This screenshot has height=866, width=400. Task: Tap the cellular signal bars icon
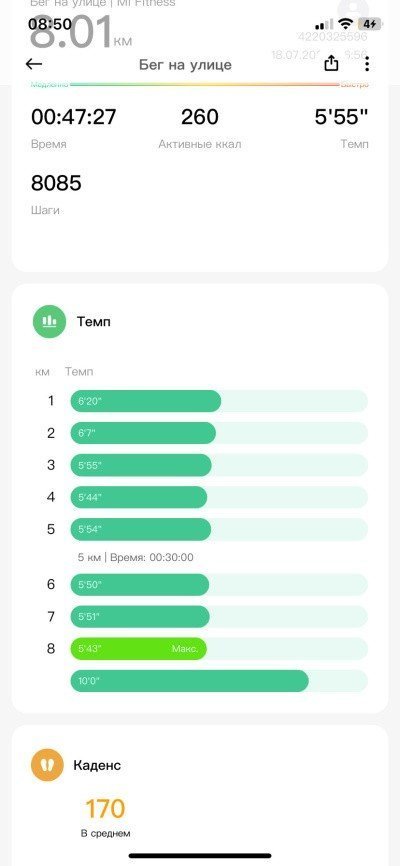point(324,24)
